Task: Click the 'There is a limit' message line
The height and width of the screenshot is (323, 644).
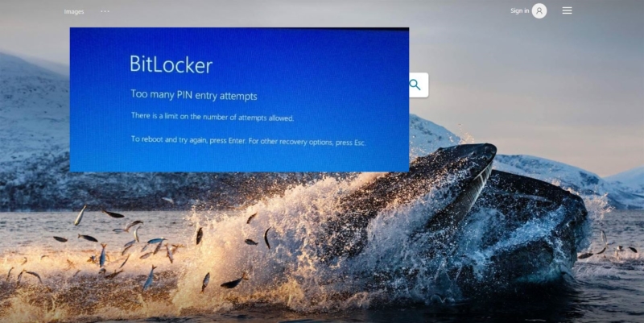Action: 213,117
